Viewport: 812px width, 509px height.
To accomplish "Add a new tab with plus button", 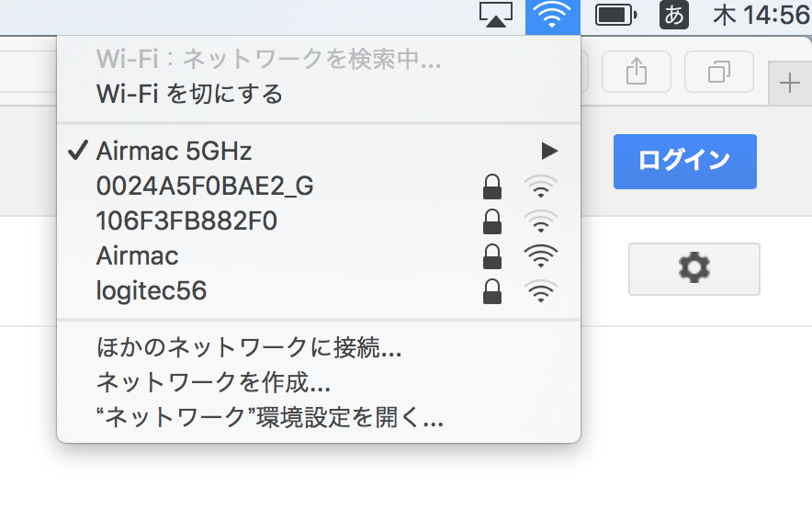I will pyautogui.click(x=790, y=83).
